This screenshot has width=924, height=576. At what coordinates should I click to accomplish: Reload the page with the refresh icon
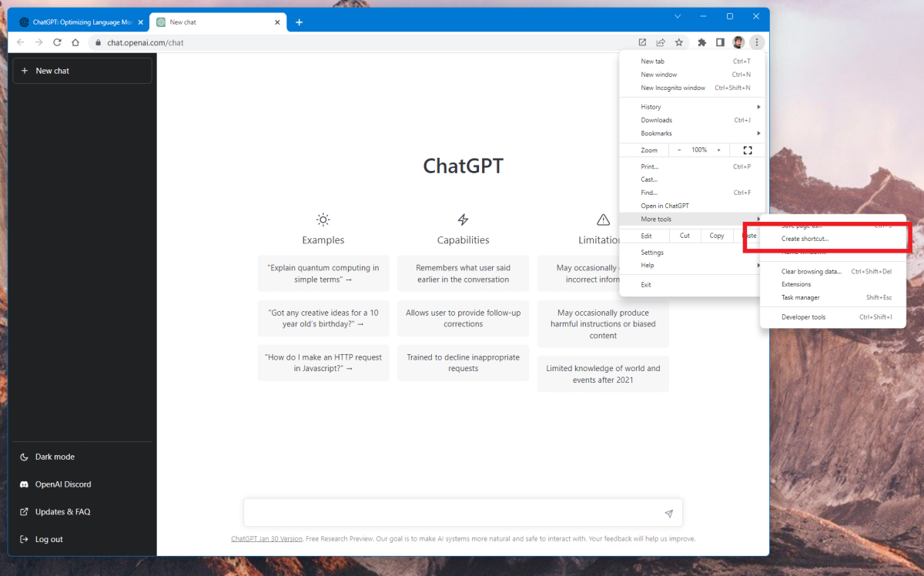tap(57, 42)
